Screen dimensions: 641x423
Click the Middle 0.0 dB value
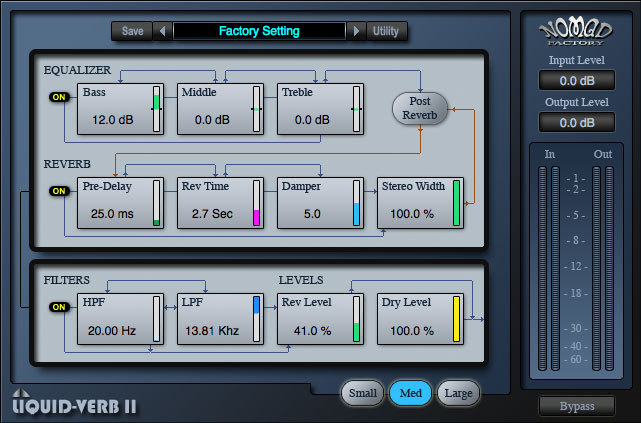pos(212,120)
